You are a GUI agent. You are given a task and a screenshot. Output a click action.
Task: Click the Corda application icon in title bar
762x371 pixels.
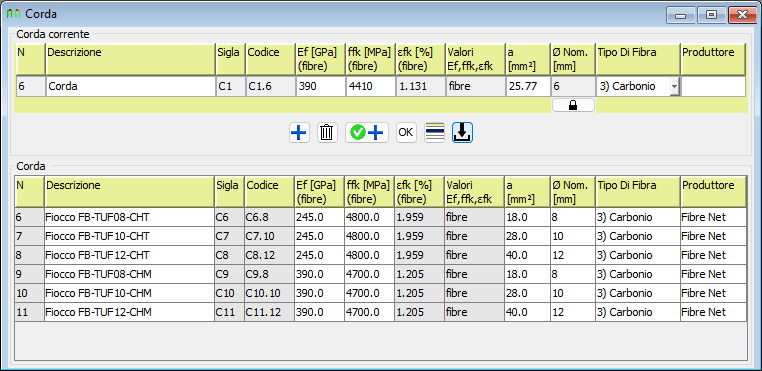(14, 14)
